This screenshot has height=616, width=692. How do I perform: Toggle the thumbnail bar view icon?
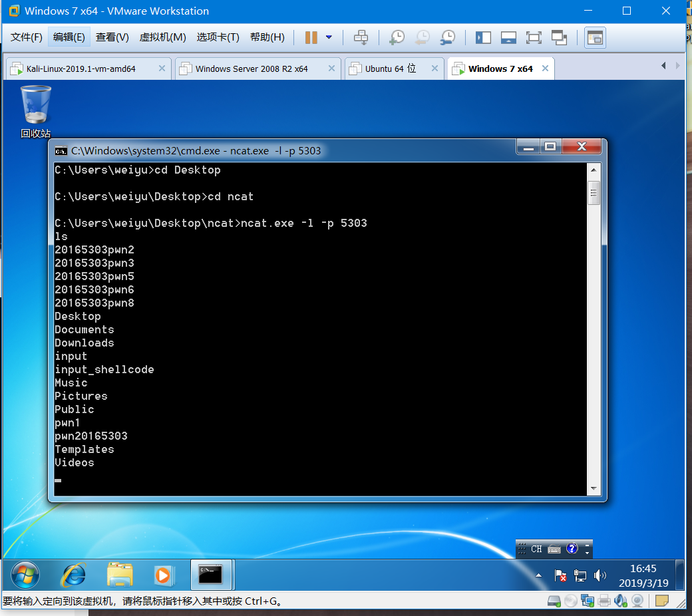pos(508,37)
